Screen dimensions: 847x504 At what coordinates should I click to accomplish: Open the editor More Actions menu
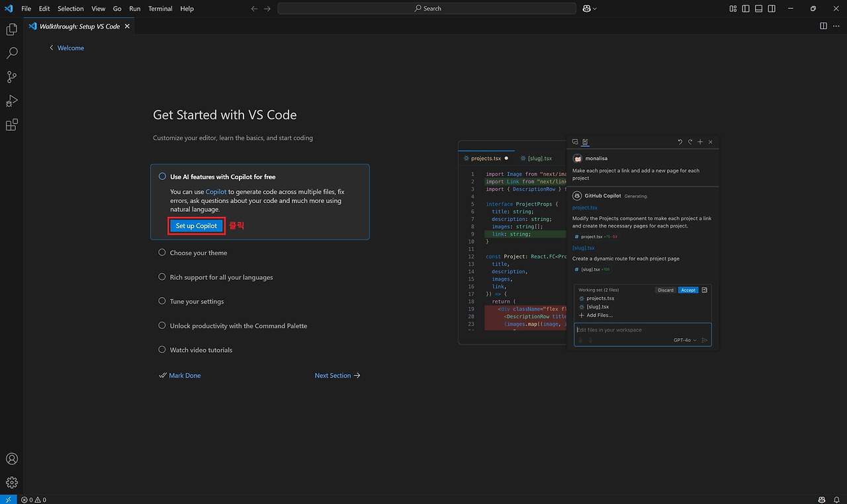pos(835,25)
